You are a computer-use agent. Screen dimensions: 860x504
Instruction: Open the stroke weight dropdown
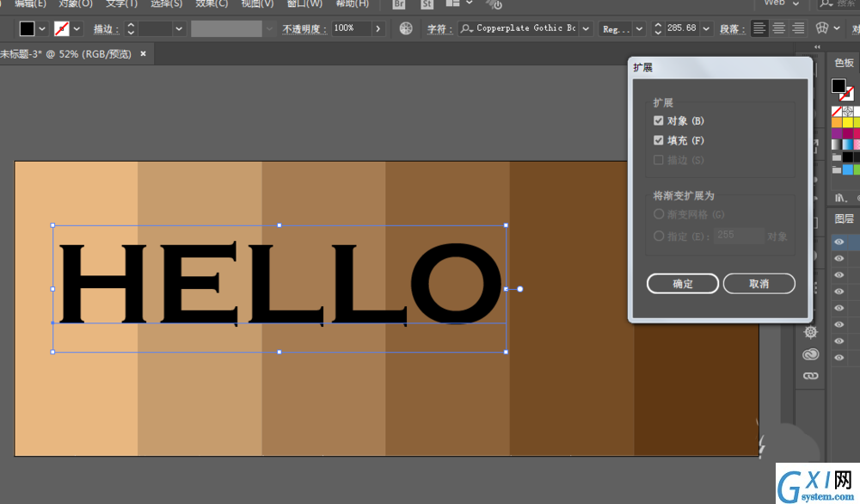tap(179, 28)
